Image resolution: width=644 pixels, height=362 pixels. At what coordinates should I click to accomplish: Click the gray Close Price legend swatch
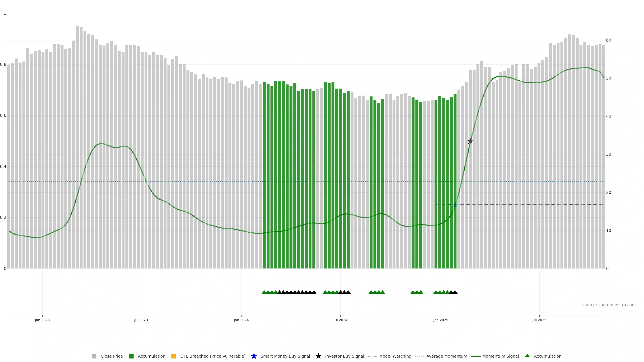tap(94, 356)
